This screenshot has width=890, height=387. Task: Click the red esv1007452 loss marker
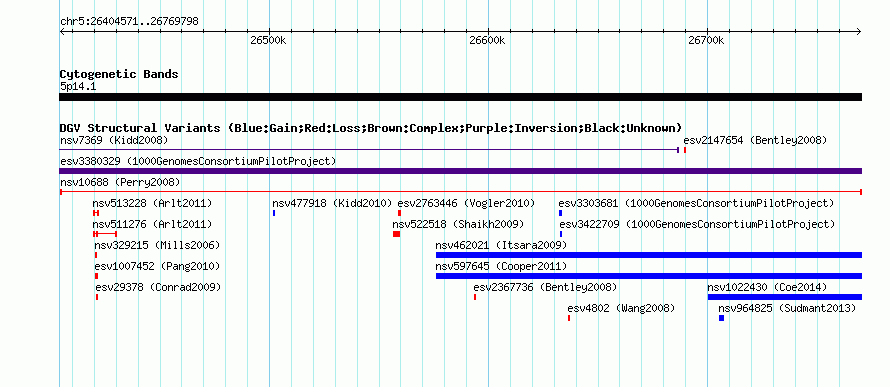[96, 276]
